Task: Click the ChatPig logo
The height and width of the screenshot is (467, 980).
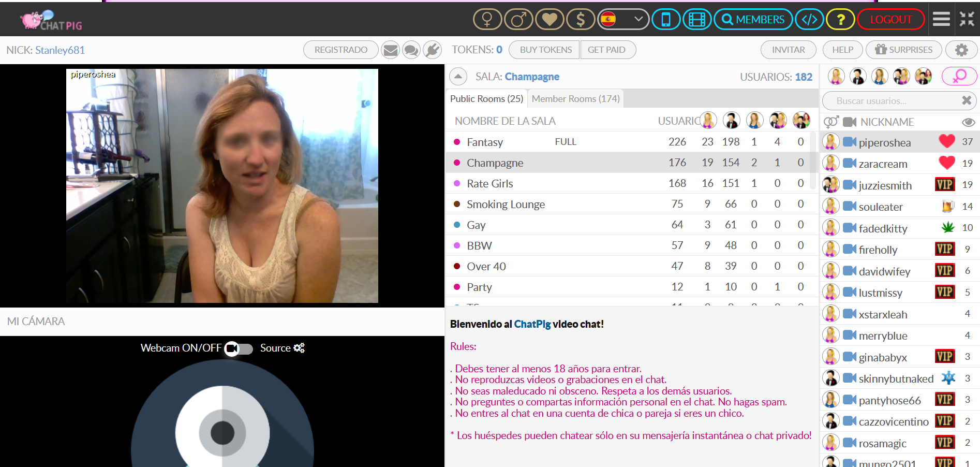Action: click(51, 21)
